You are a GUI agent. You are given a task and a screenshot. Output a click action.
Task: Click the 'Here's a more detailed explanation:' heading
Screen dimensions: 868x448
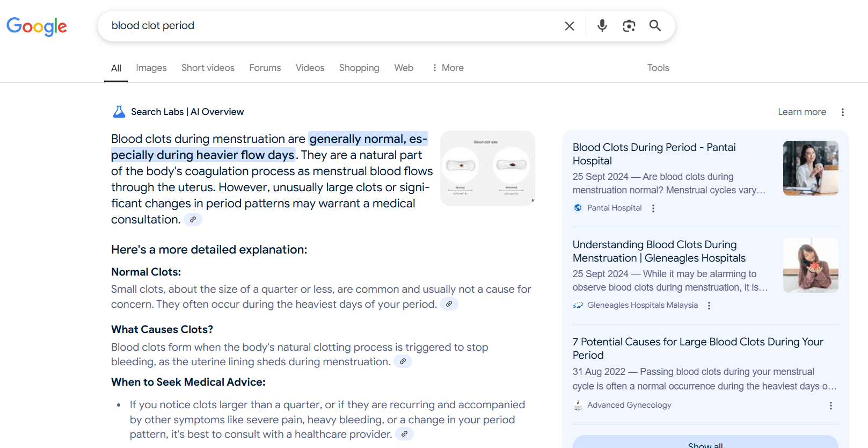[x=209, y=250]
